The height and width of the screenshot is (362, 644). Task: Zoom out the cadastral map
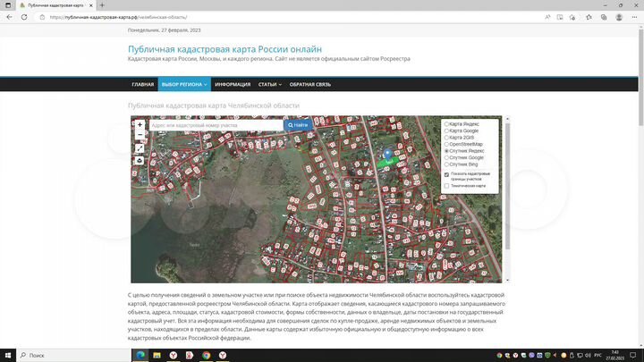140,135
